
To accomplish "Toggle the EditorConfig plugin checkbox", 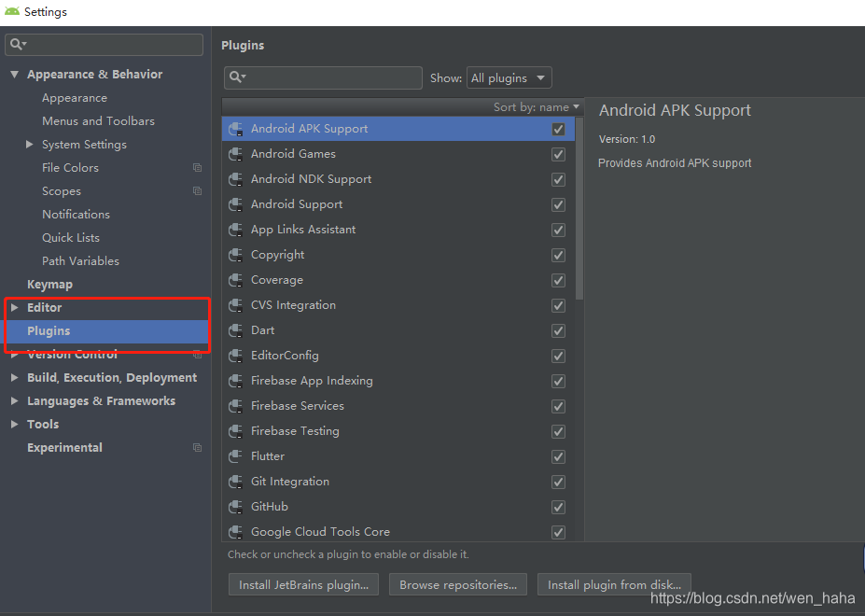I will pyautogui.click(x=558, y=356).
